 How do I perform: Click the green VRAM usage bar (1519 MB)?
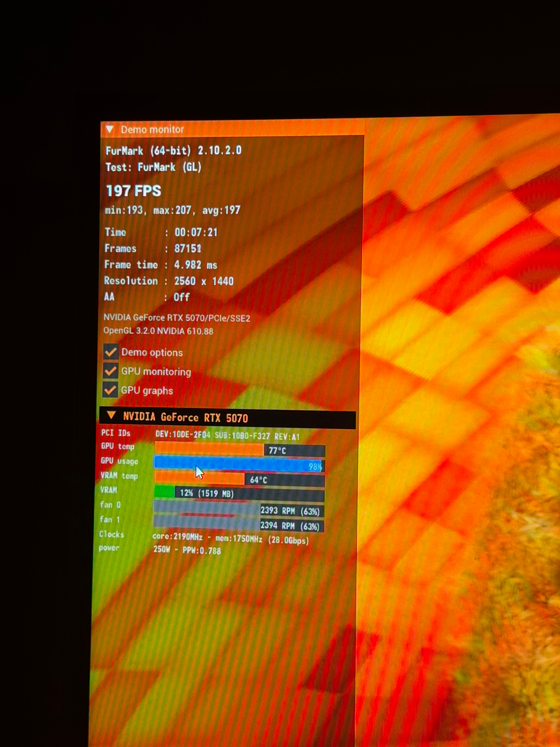coord(239,494)
